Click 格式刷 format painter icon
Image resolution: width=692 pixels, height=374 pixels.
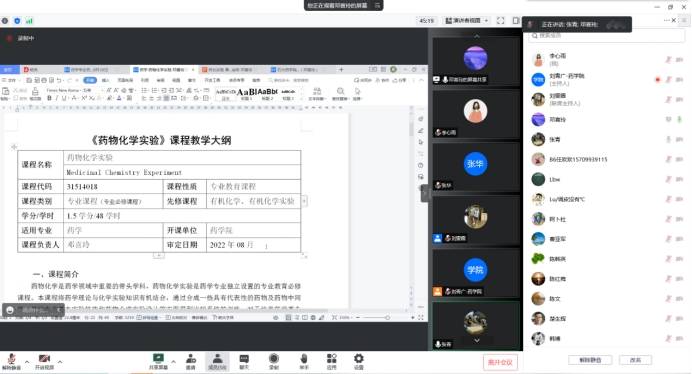coord(35,94)
